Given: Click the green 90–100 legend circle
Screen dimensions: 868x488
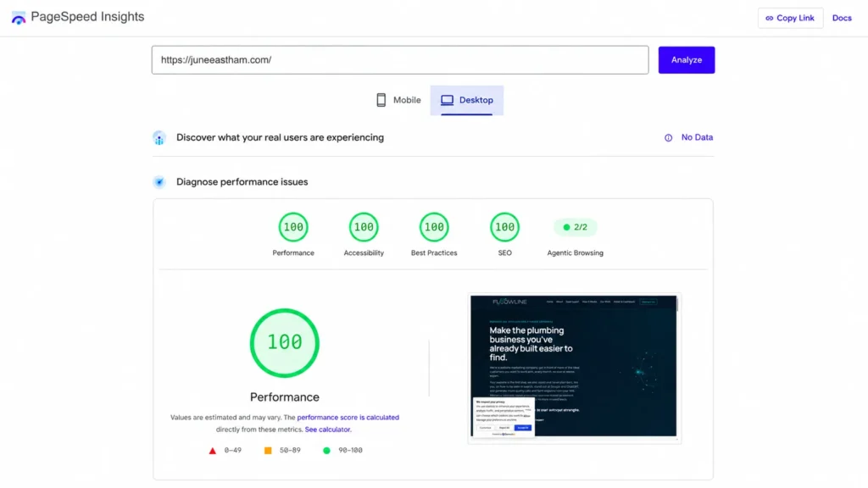Looking at the screenshot, I should 326,451.
